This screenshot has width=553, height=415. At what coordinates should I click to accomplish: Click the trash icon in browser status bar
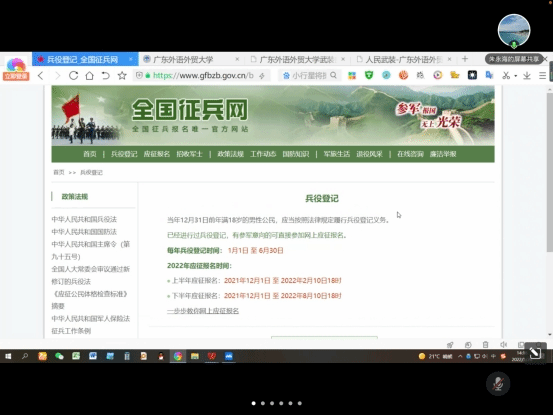486,344
